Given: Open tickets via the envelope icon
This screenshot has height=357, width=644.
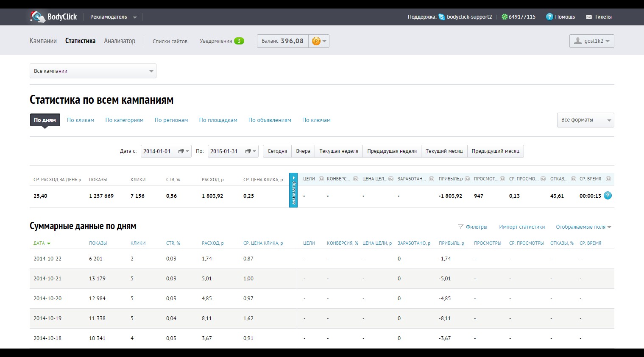Looking at the screenshot, I should (x=589, y=17).
